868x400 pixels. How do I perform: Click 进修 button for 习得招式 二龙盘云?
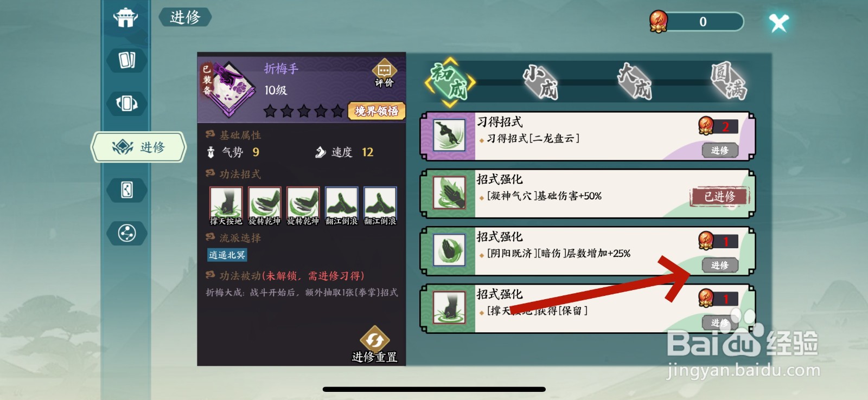[x=720, y=150]
